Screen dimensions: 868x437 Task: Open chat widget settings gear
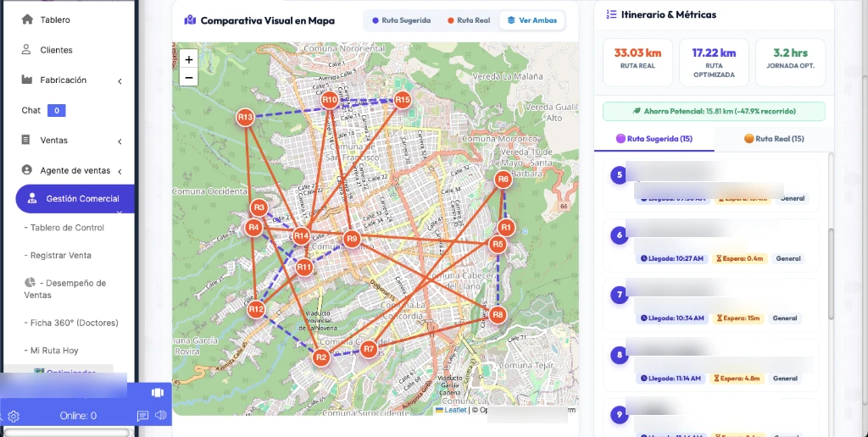(14, 416)
